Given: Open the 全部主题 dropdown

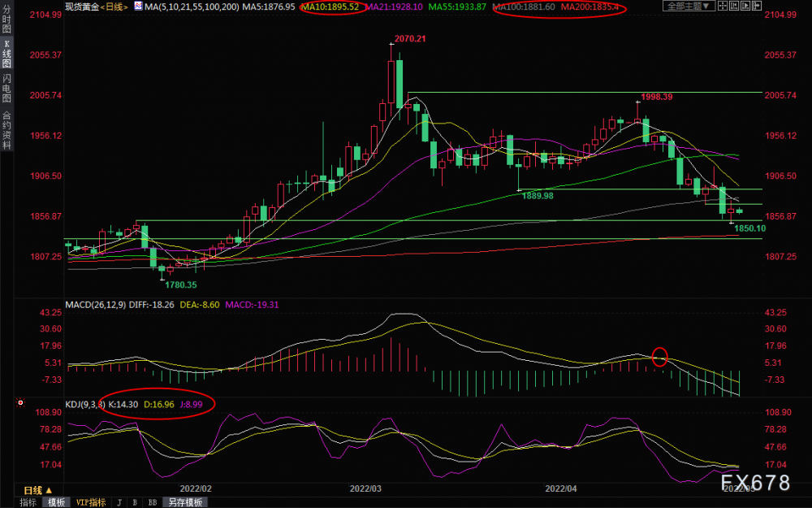Looking at the screenshot, I should point(689,6).
